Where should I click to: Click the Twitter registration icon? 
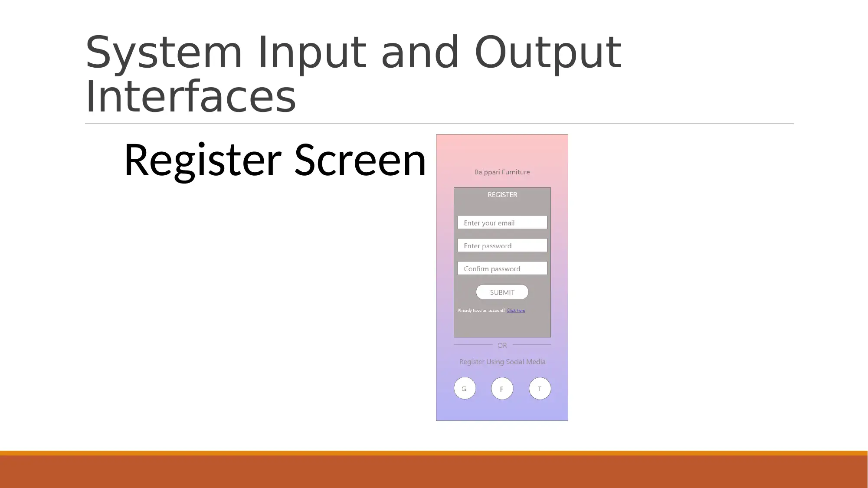[x=539, y=389]
